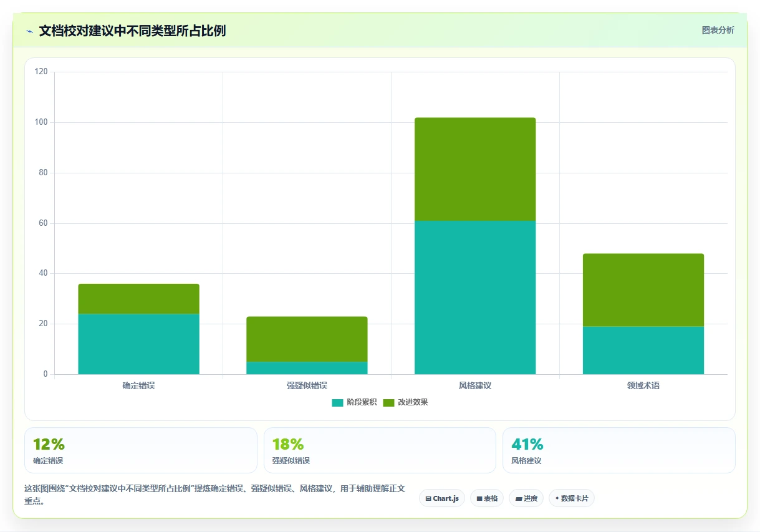Click the teal segment of the 强疑似错误 bar
Screen dimensions: 760x532
[x=307, y=368]
